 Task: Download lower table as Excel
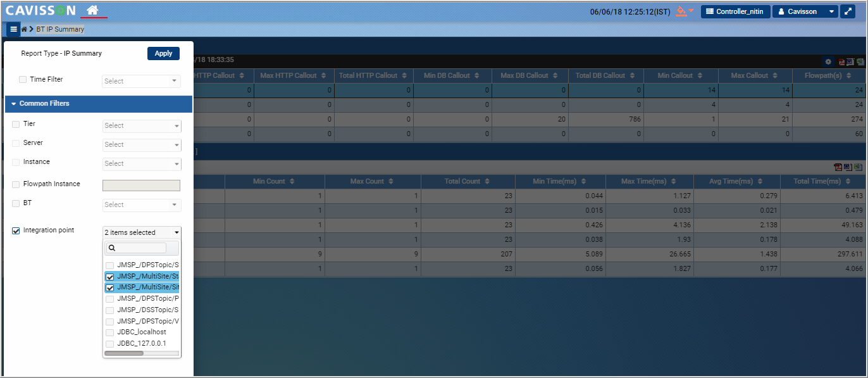pos(858,167)
